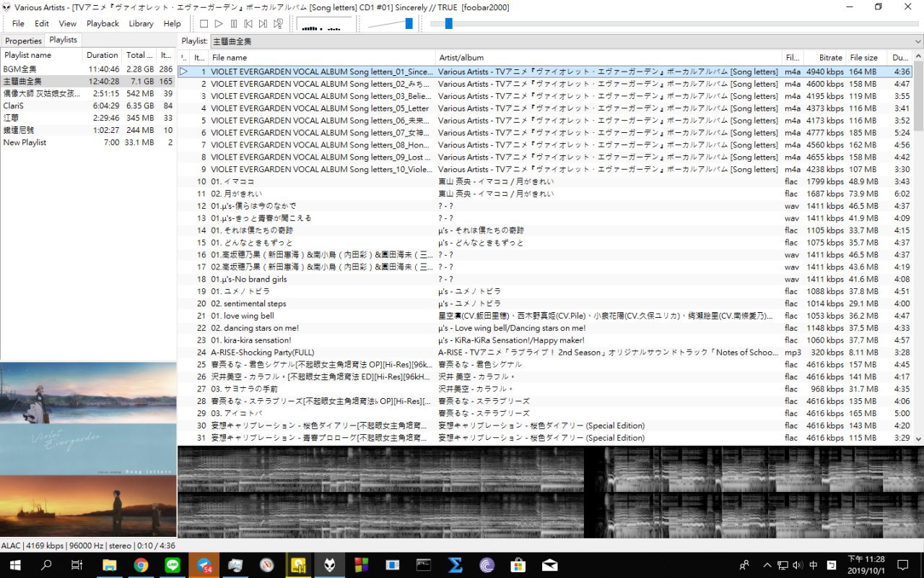The image size is (924, 578).
Task: Sort playlists by Playlist name header
Action: 42,55
